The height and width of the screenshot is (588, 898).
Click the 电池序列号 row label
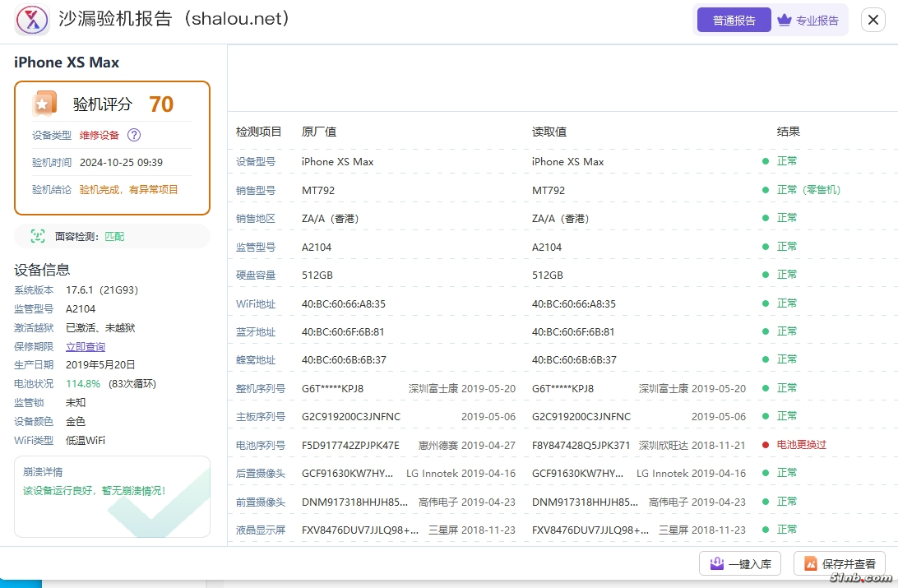(261, 445)
